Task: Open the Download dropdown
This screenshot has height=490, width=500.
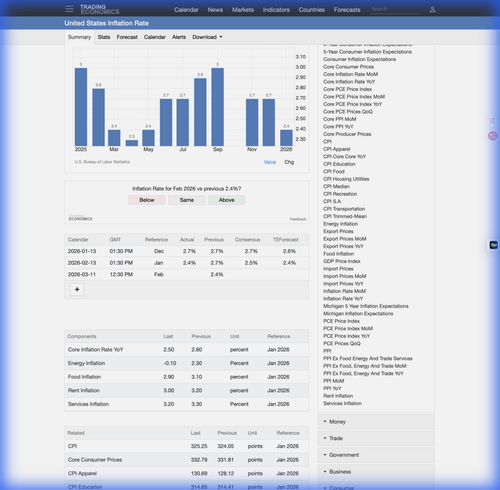Action: [207, 37]
